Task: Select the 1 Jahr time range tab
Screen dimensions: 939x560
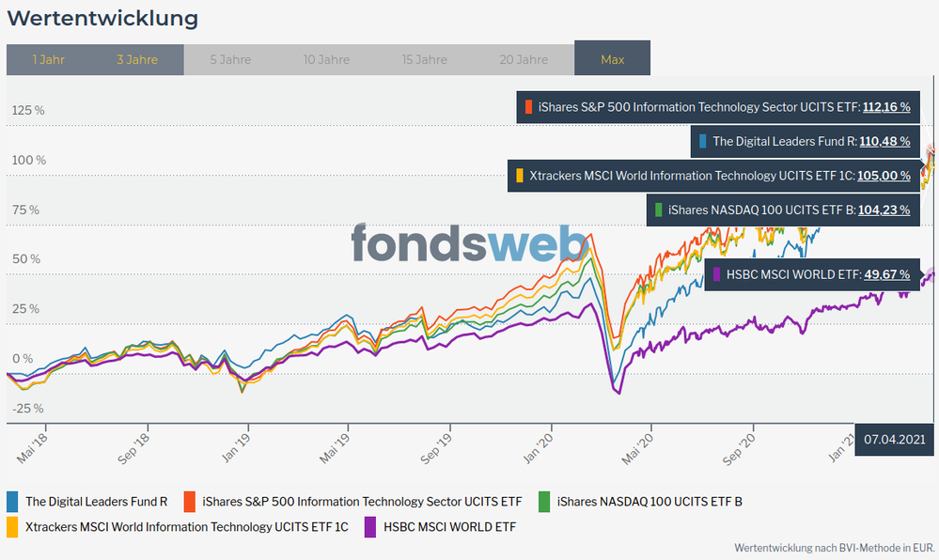Action: [48, 59]
